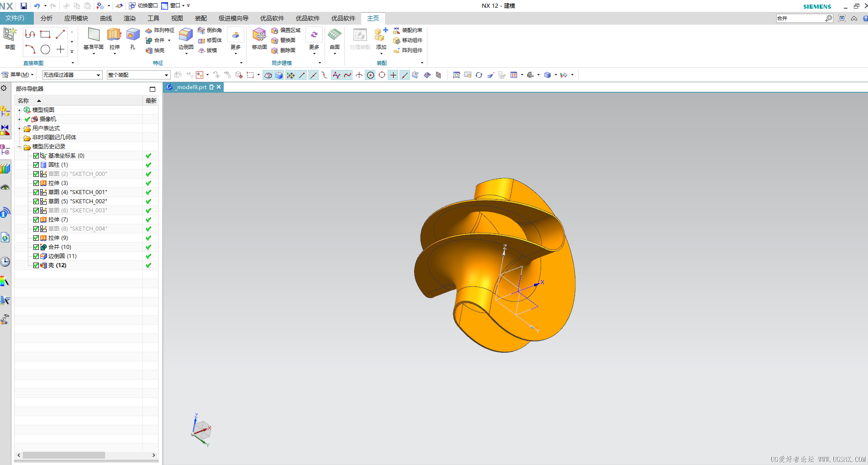The width and height of the screenshot is (868, 465).
Task: Click the 草图 sketch icon in ribbon
Action: pos(10,38)
